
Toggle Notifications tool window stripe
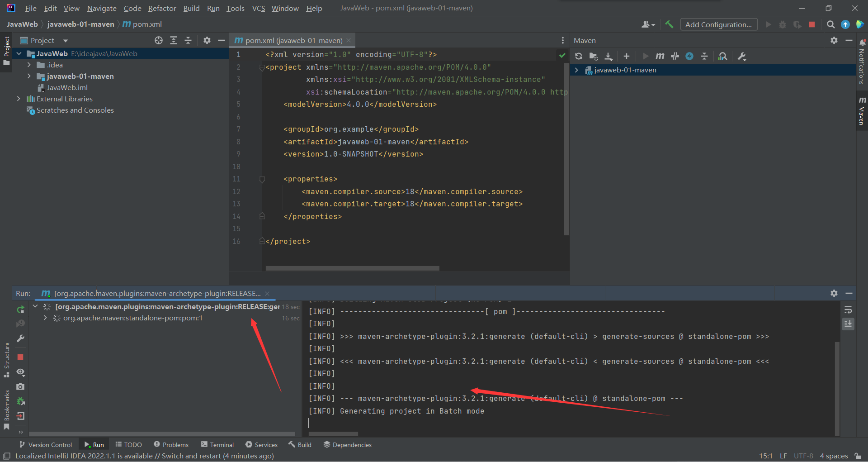(862, 62)
